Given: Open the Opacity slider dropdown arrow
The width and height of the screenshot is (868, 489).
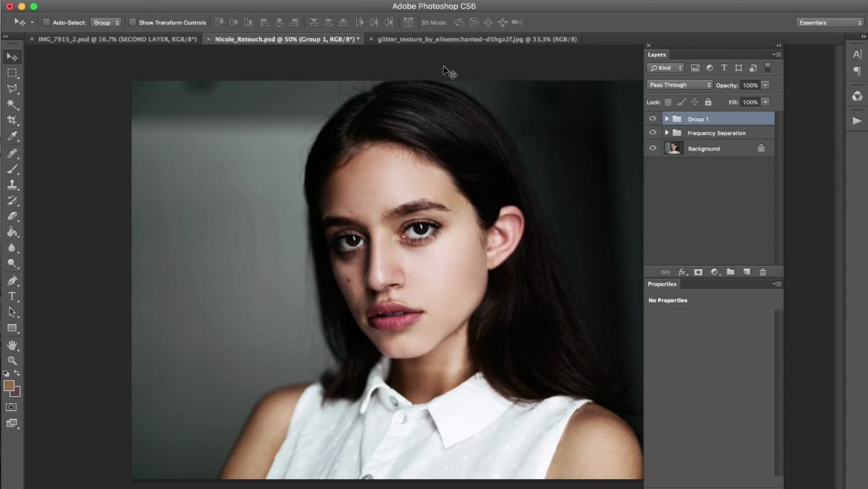Looking at the screenshot, I should coord(765,85).
